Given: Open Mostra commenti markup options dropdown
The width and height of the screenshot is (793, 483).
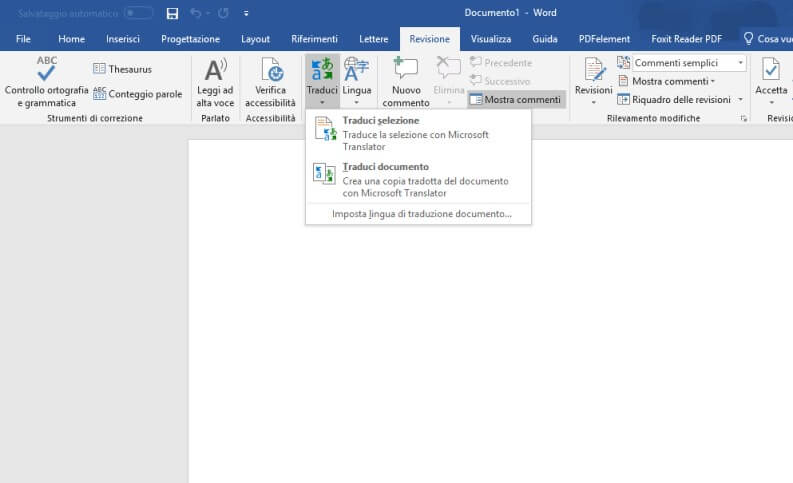Looking at the screenshot, I should [x=667, y=81].
